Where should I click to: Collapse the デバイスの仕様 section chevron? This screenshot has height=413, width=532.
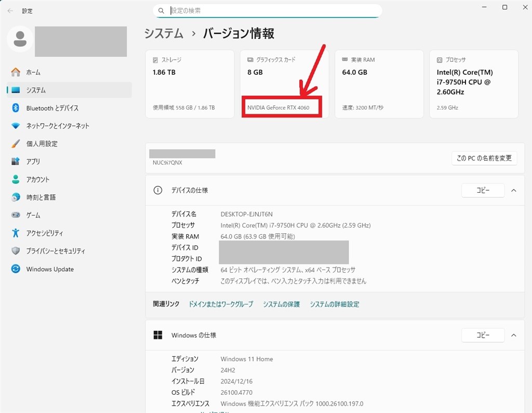pos(513,190)
